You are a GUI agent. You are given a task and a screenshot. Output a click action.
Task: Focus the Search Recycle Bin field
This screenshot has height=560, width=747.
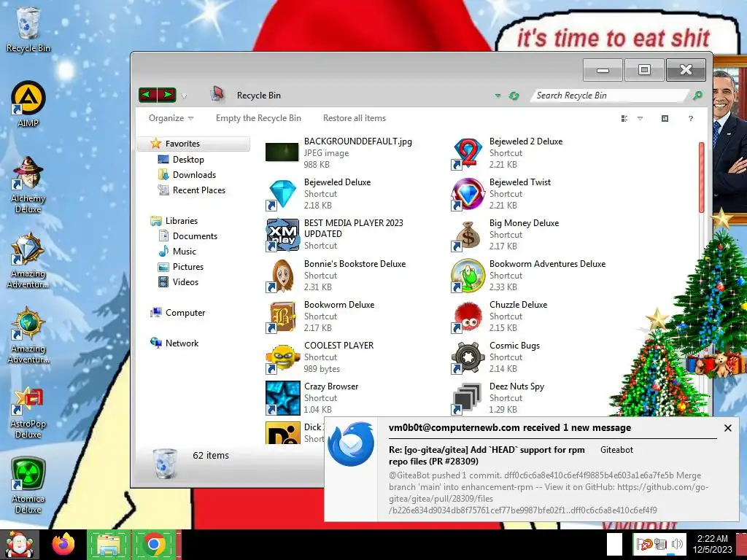point(610,96)
